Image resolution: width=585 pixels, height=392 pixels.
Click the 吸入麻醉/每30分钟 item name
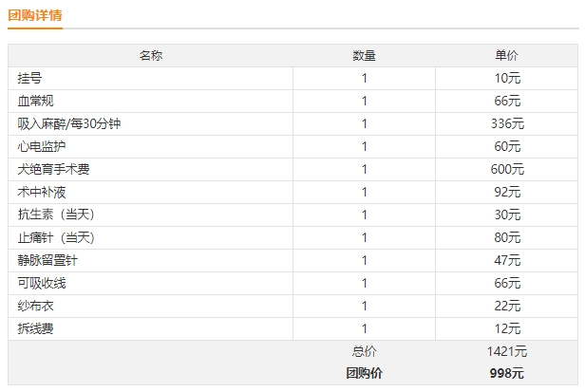tap(69, 123)
